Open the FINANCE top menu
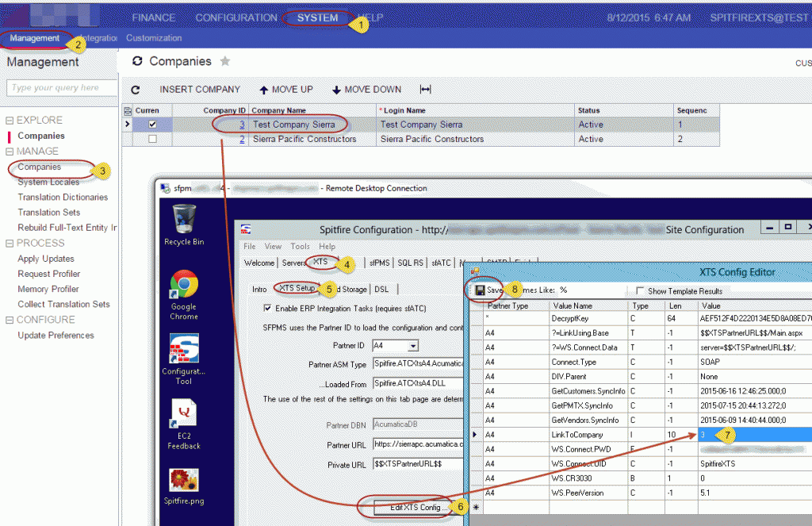The height and width of the screenshot is (526, 812). [153, 17]
